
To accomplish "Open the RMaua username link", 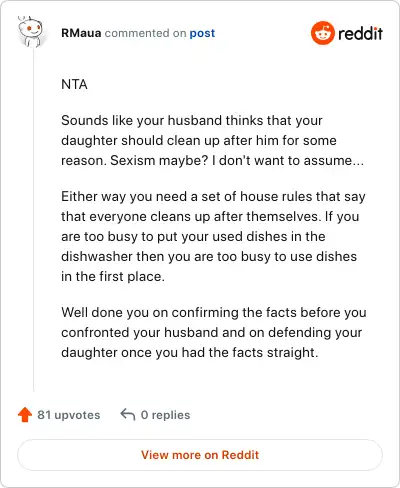I will pos(81,33).
